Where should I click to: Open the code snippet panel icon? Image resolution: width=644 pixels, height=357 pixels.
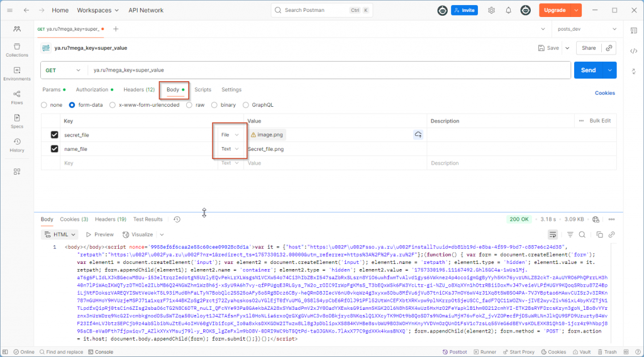click(x=634, y=51)
